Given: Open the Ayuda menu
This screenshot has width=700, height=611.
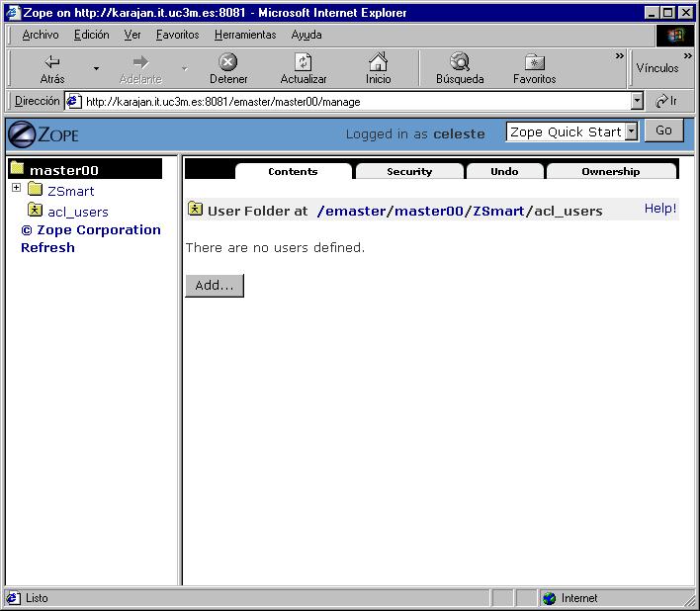Looking at the screenshot, I should [306, 35].
